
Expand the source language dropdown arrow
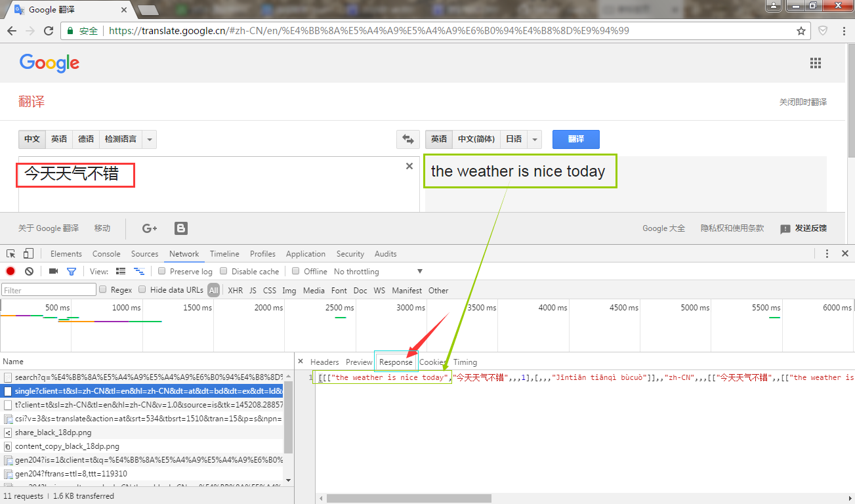click(x=150, y=139)
